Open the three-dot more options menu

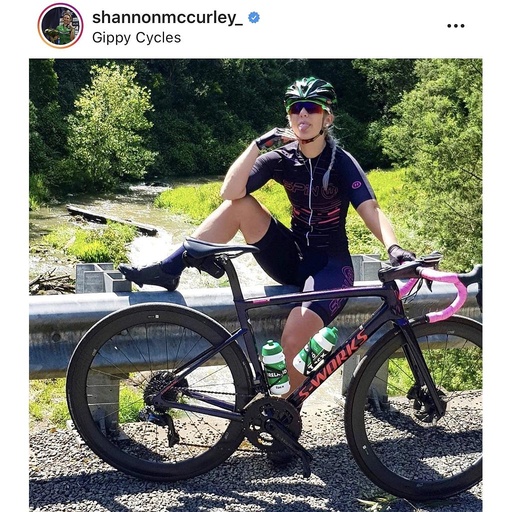tap(456, 26)
